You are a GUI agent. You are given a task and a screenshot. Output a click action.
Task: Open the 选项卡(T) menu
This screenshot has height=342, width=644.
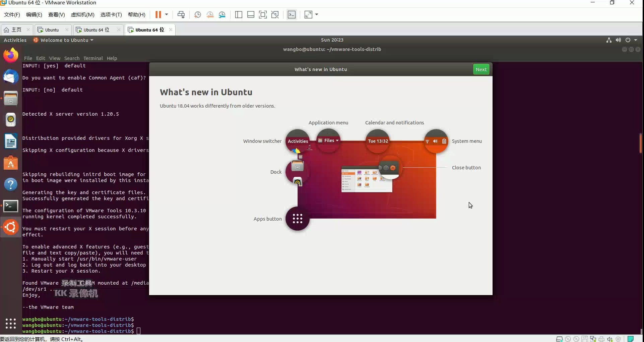click(111, 14)
